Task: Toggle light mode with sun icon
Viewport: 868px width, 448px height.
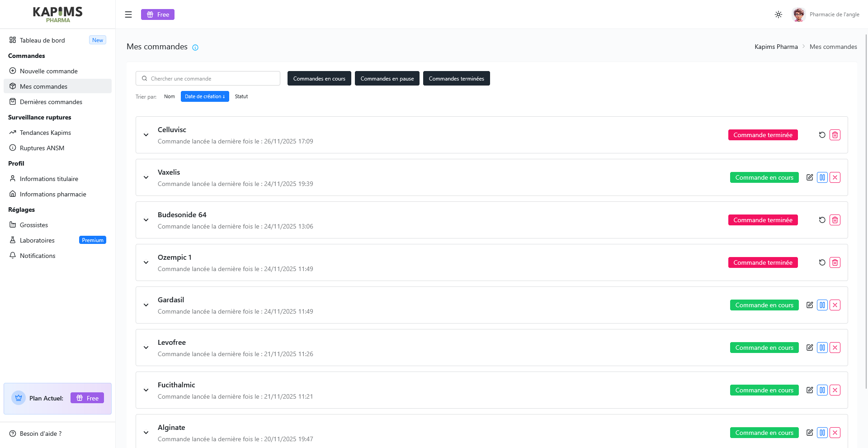Action: (778, 14)
